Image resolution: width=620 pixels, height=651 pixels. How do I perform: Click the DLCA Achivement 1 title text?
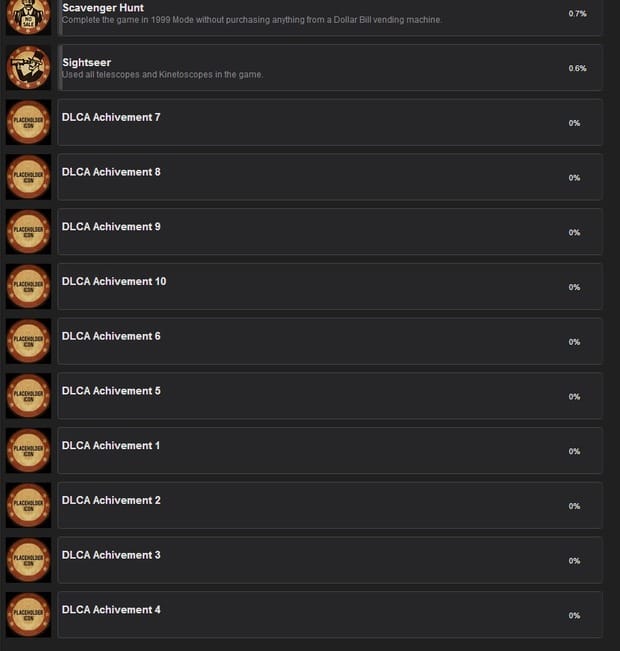[x=110, y=446]
